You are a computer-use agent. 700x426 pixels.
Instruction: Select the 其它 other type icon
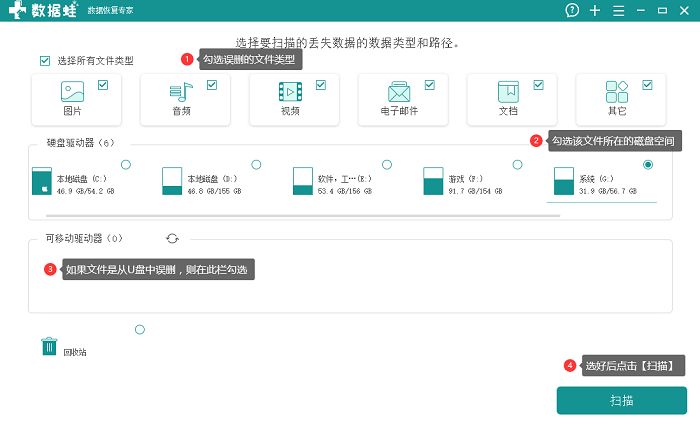coord(617,92)
